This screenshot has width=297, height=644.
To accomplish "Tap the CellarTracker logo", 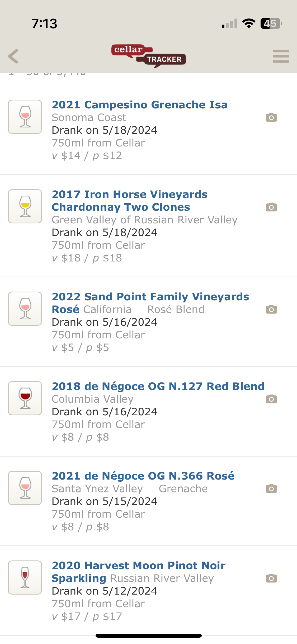I will point(149,56).
